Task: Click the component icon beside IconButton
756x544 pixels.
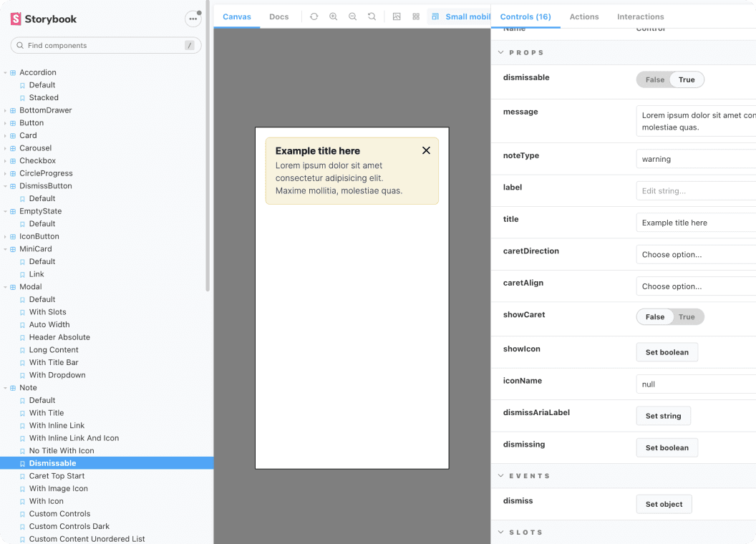Action: 13,236
